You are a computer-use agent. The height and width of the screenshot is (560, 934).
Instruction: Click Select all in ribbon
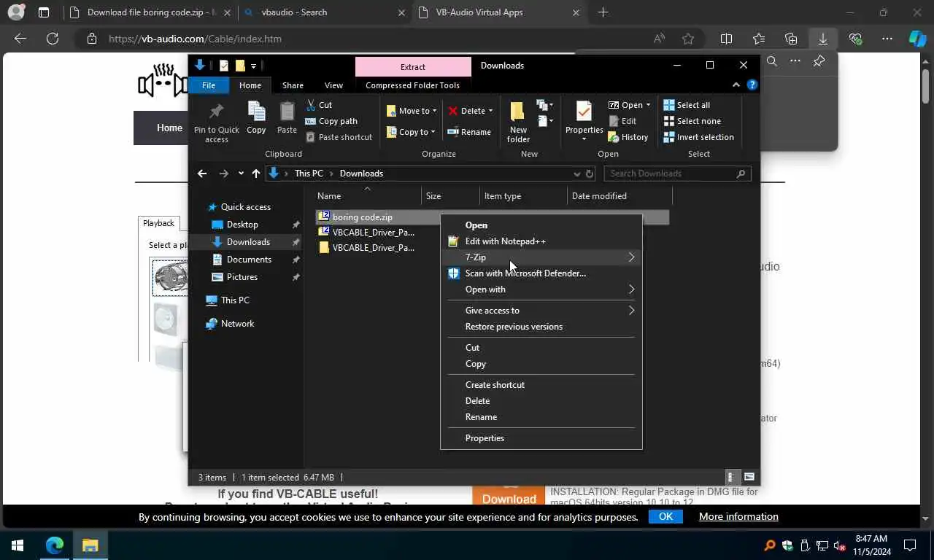pyautogui.click(x=687, y=105)
